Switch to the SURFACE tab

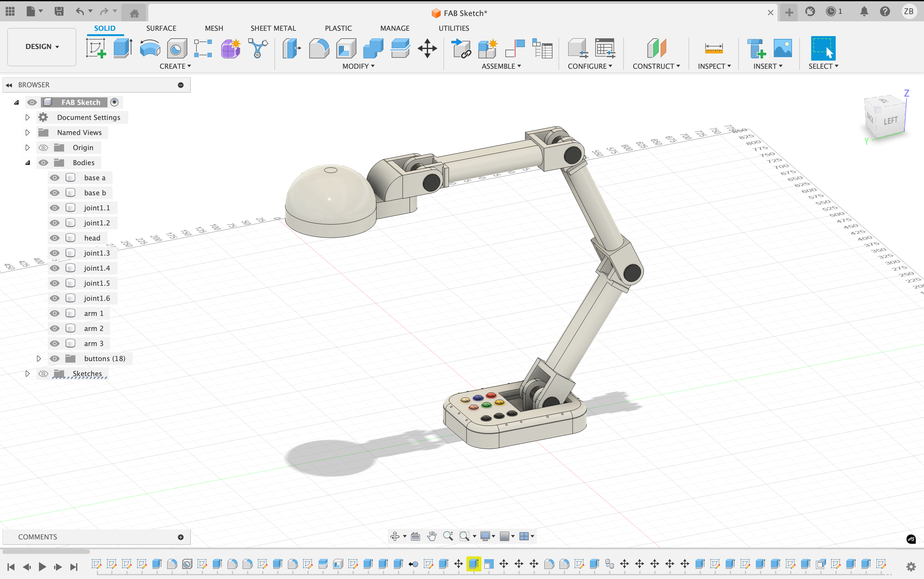pos(161,28)
